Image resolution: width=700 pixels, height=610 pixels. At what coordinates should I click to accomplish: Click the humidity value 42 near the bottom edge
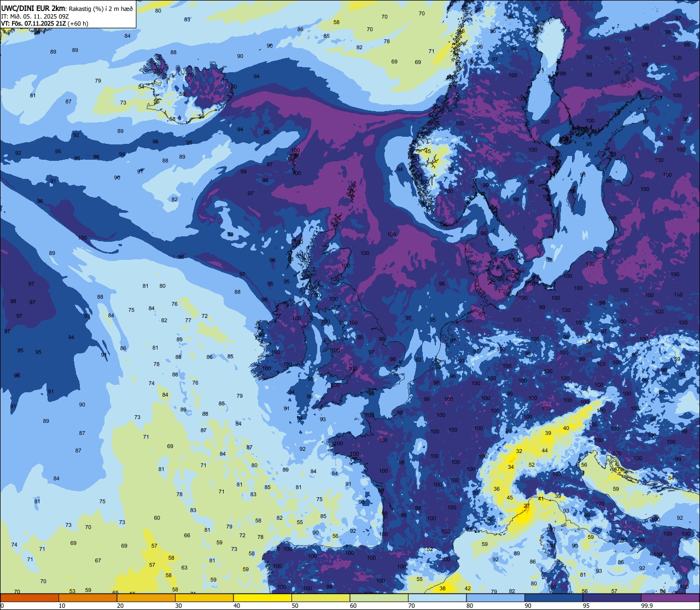pos(468,589)
